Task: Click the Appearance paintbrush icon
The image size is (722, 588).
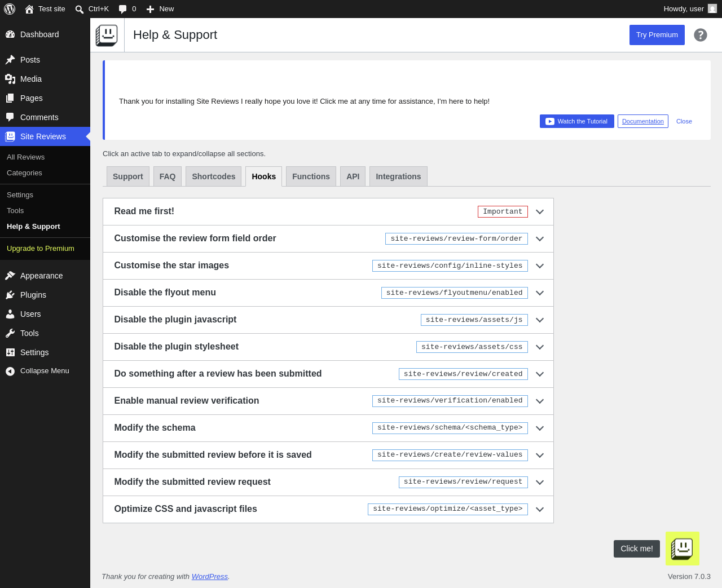Action: 10,276
